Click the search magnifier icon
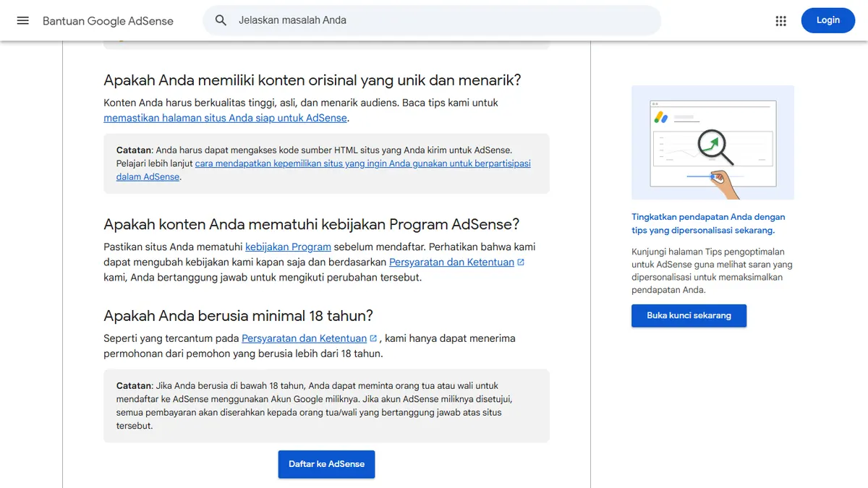Viewport: 868px width, 488px height. pos(221,20)
